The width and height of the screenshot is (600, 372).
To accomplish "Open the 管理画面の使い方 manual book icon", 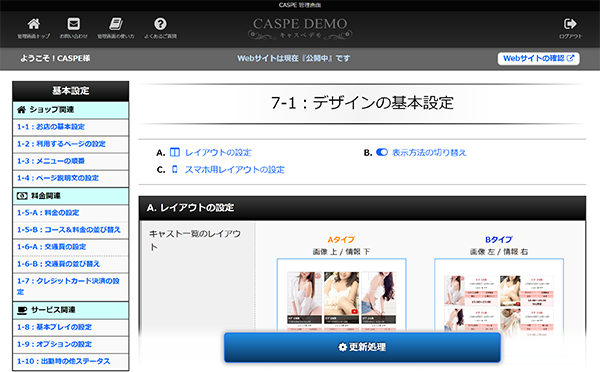I will [x=116, y=24].
